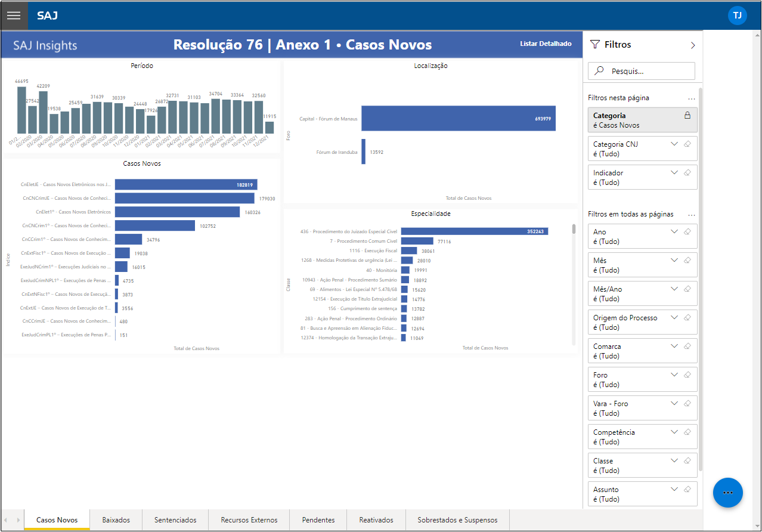Viewport: 762px width, 532px height.
Task: Click the '40 - Monitória' class label
Action: point(382,270)
